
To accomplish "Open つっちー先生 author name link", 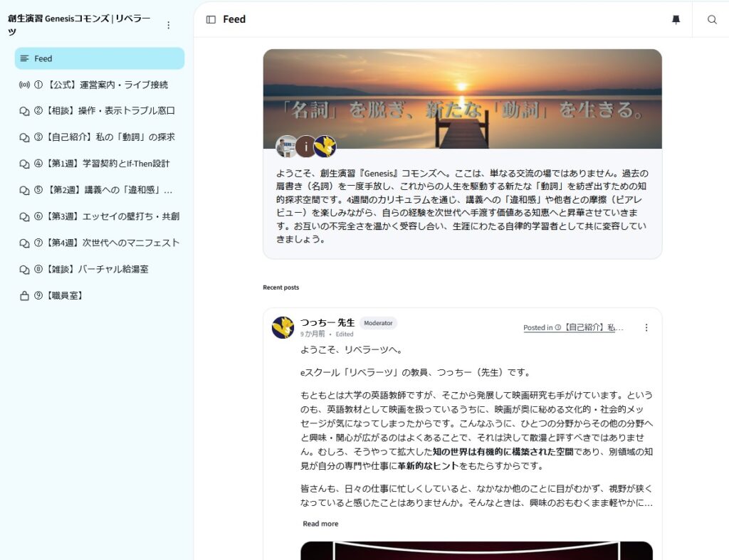I will 327,322.
